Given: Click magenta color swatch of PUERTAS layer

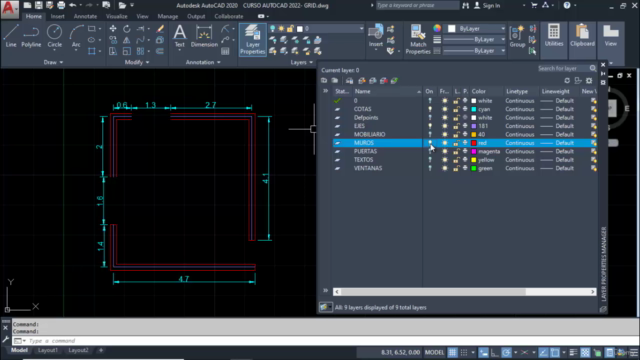Looking at the screenshot, I should coord(474,151).
